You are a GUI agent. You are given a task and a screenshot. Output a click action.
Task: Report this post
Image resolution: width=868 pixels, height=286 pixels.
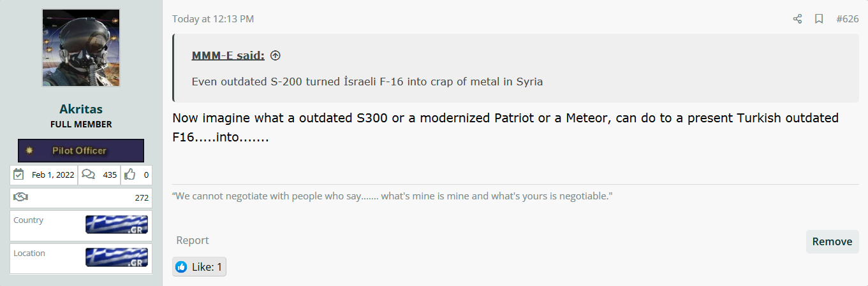(193, 240)
